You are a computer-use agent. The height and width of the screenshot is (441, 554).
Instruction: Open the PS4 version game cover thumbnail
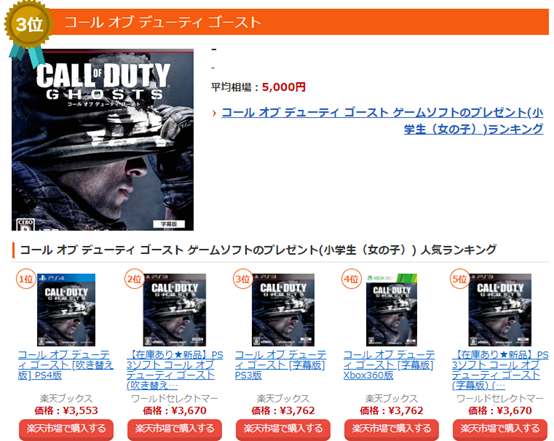click(66, 310)
